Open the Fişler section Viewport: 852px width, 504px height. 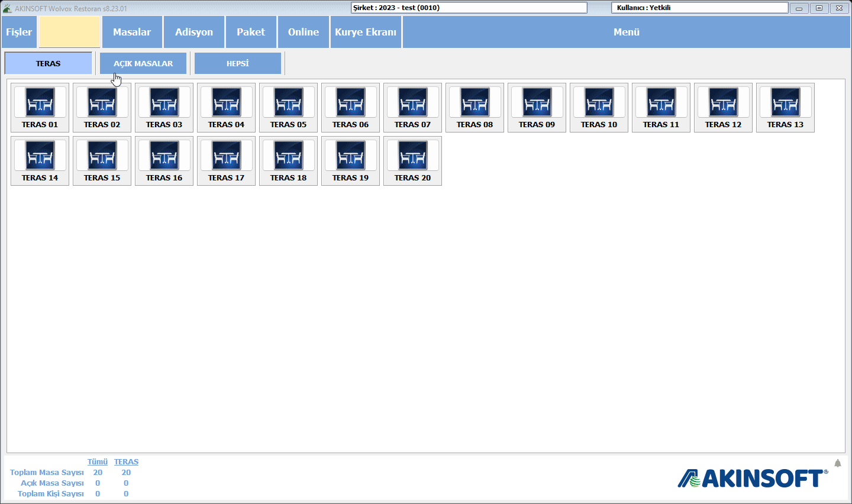coord(19,32)
